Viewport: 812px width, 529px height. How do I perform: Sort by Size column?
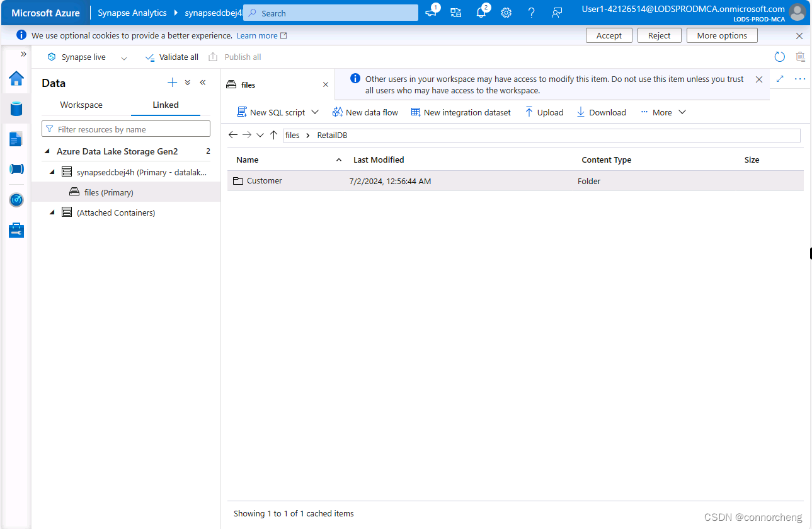[752, 160]
